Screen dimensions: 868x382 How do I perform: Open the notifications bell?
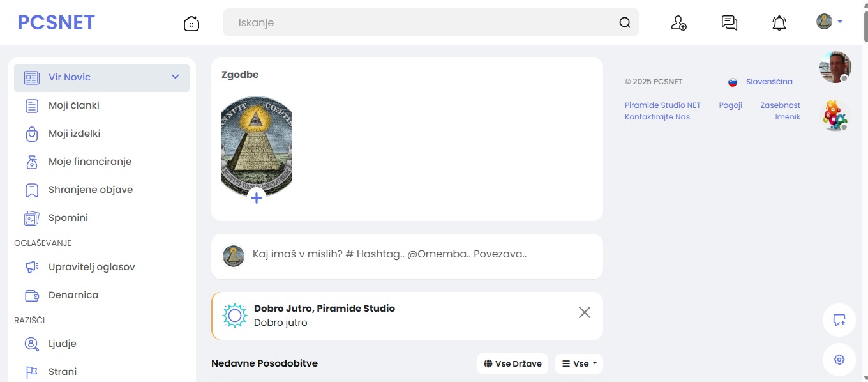(779, 23)
